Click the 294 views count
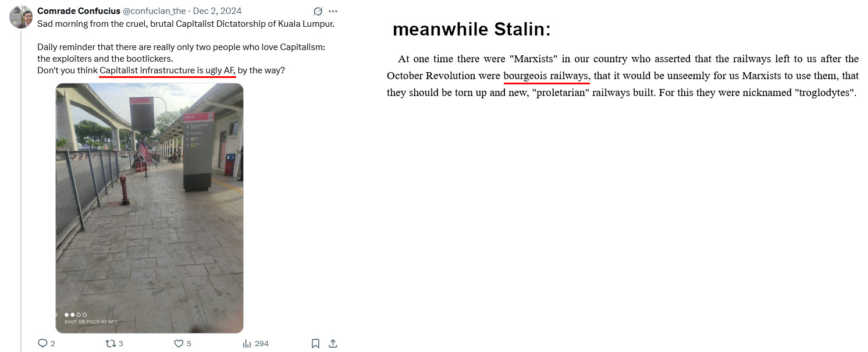 tap(262, 343)
